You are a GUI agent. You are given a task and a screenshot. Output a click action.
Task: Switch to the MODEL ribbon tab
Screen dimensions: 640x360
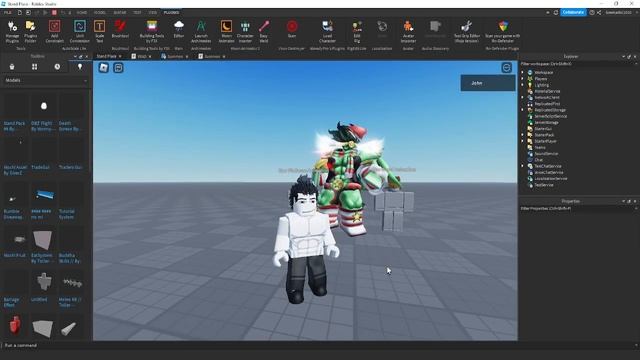coord(100,13)
